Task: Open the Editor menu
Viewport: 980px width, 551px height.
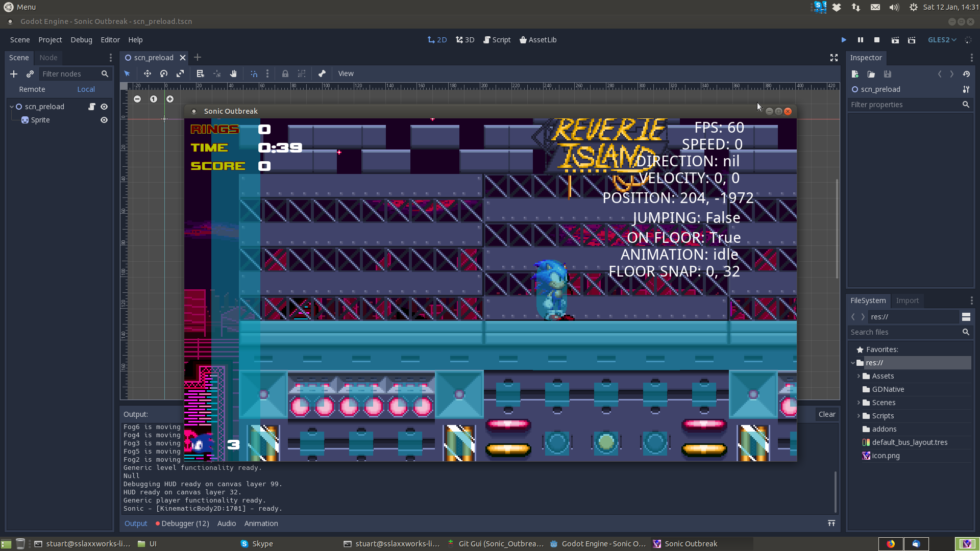Action: click(110, 40)
